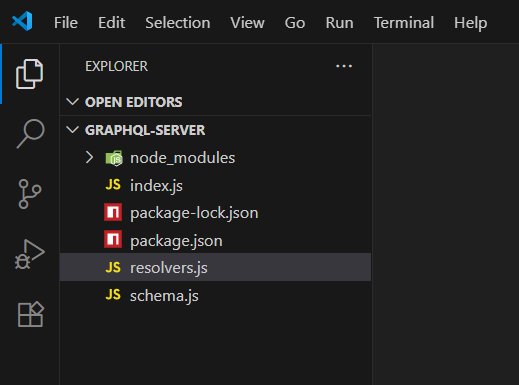Open the Selection menu
Viewport: 519px width, 385px height.
(178, 23)
